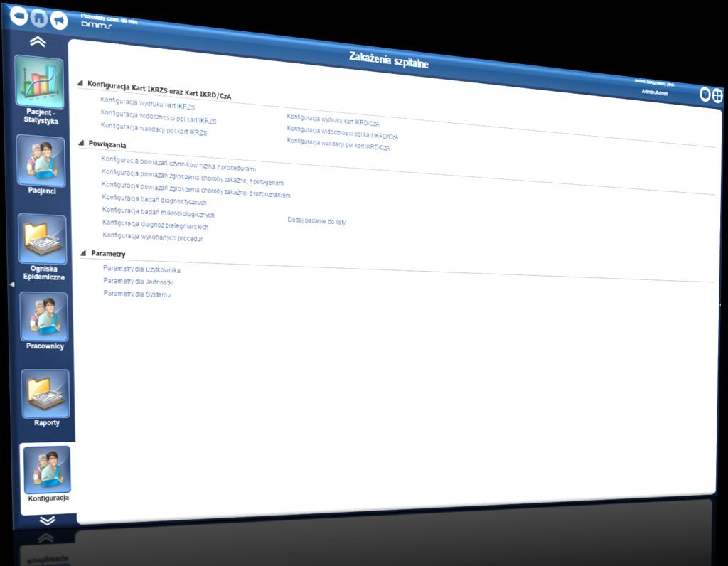Open Konfiguracja wykonanych procedur
Image resolution: width=728 pixels, height=566 pixels.
click(153, 237)
